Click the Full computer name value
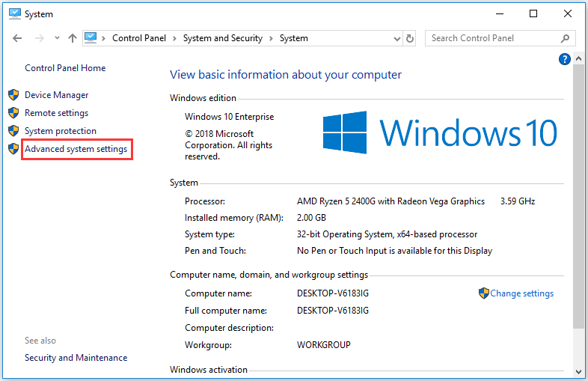This screenshot has height=381, width=588. pyautogui.click(x=333, y=311)
